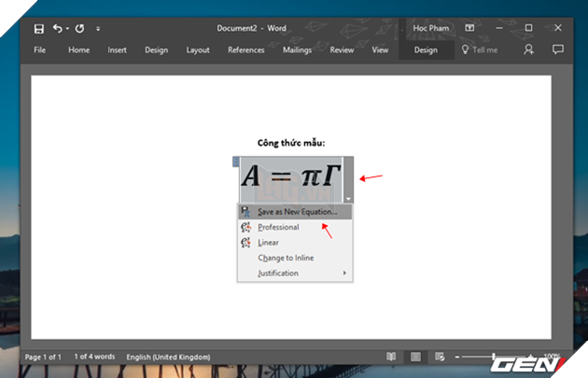The width and height of the screenshot is (588, 378).
Task: Expand the Justification submenu
Action: 295,273
